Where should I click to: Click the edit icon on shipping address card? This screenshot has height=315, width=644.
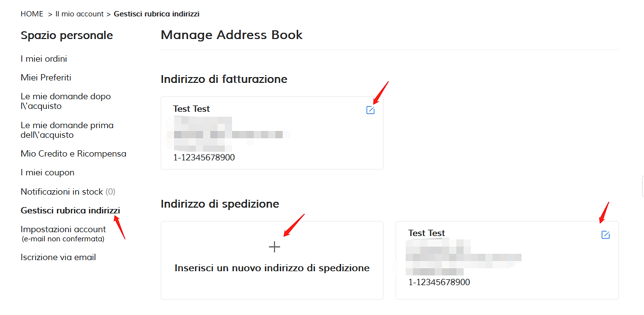pyautogui.click(x=605, y=235)
